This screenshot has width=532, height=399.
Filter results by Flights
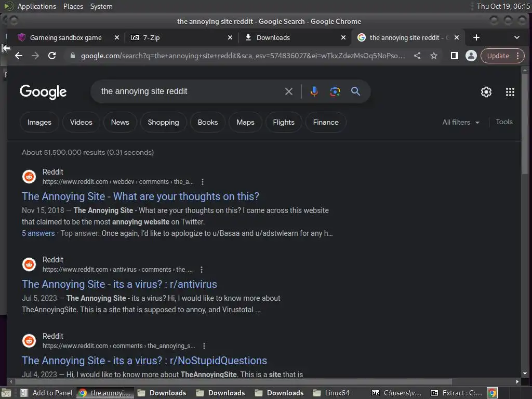pos(284,122)
